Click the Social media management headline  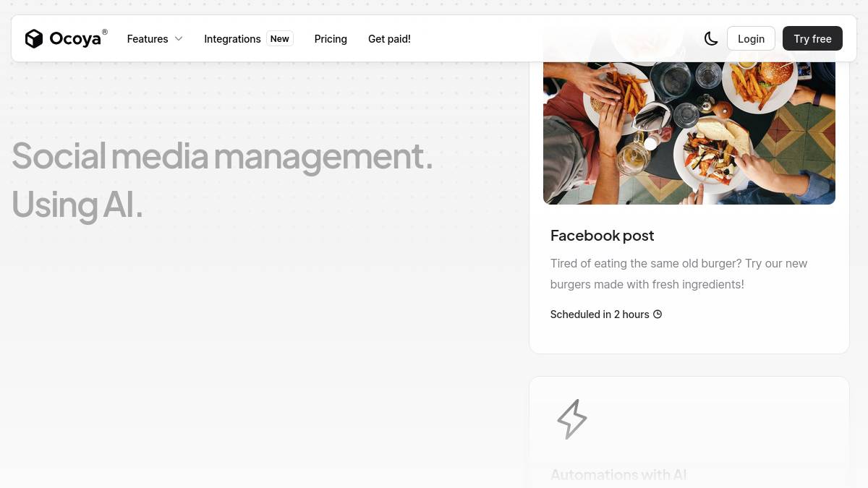pyautogui.click(x=222, y=156)
